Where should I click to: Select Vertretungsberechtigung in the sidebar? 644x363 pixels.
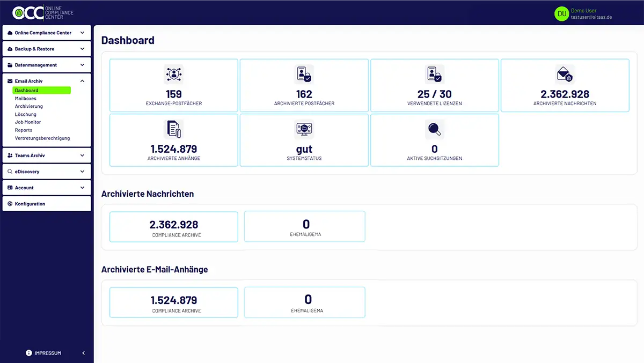pyautogui.click(x=42, y=138)
